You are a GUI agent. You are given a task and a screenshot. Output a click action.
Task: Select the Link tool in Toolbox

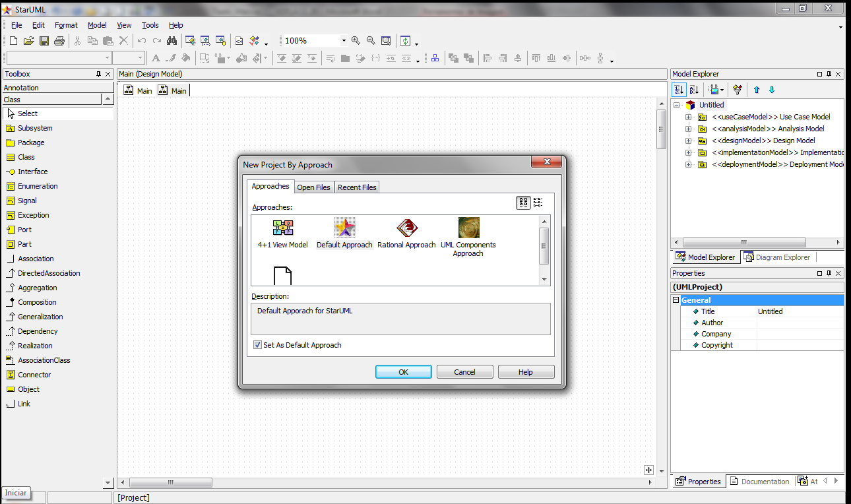point(24,404)
